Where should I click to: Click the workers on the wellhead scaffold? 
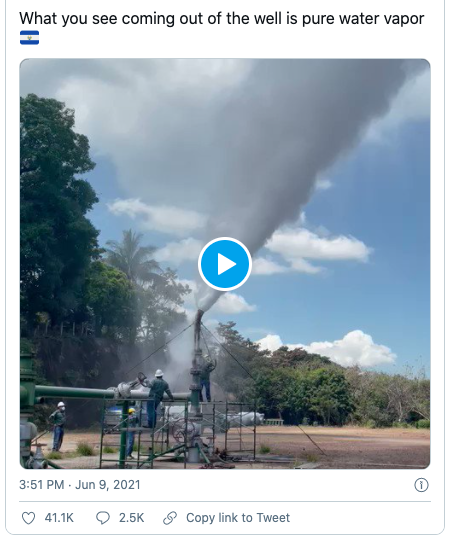[x=179, y=390]
